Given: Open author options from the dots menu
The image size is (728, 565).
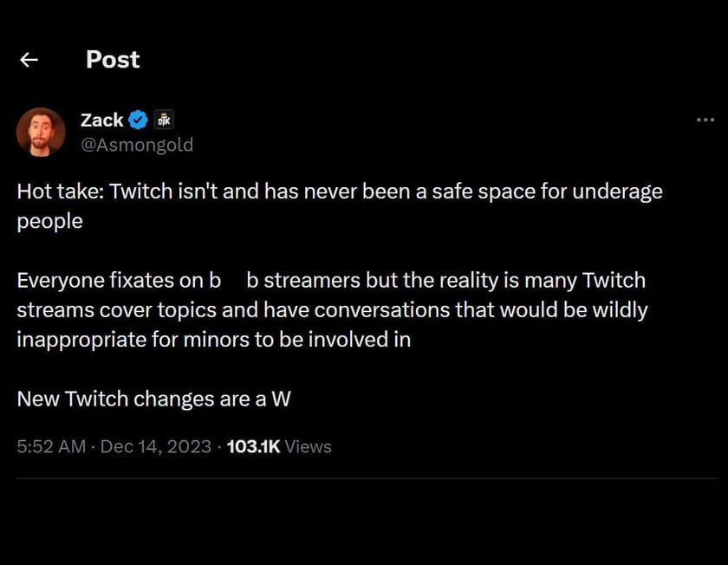Looking at the screenshot, I should [x=706, y=120].
